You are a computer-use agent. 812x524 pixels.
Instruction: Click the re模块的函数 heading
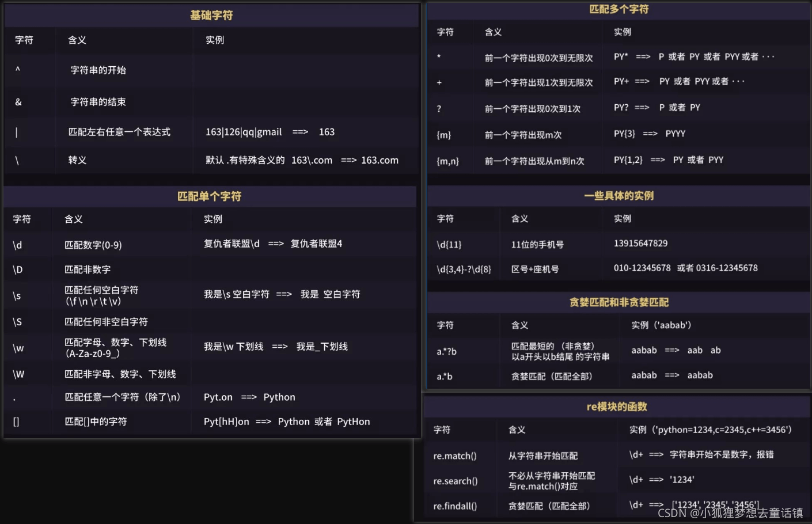coord(617,407)
